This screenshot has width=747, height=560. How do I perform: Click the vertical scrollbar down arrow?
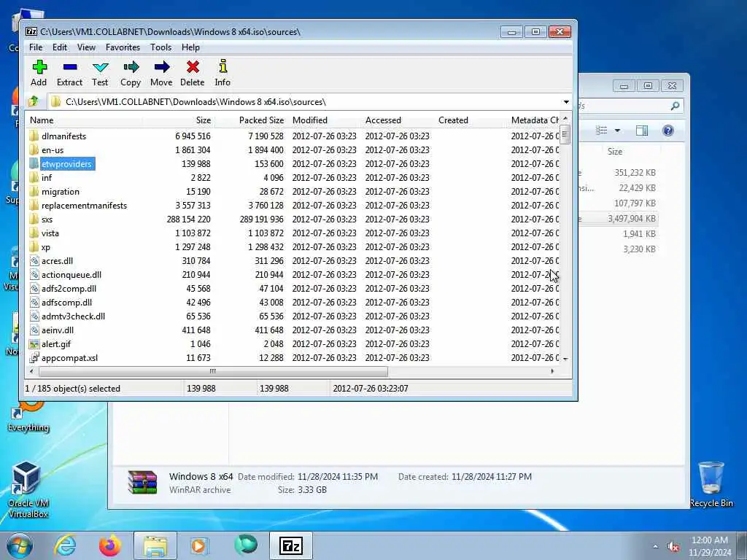pyautogui.click(x=565, y=359)
